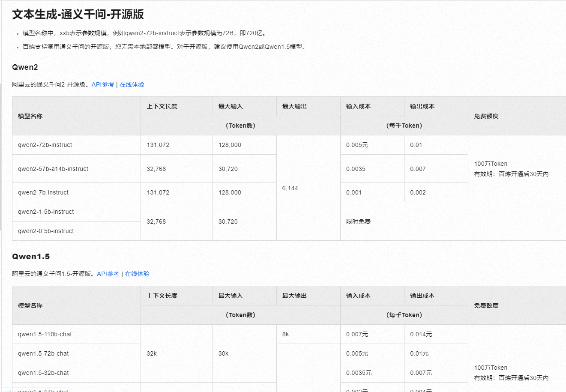Click the Qwen1.5 section heading
This screenshot has height=392, width=566.
tap(31, 257)
